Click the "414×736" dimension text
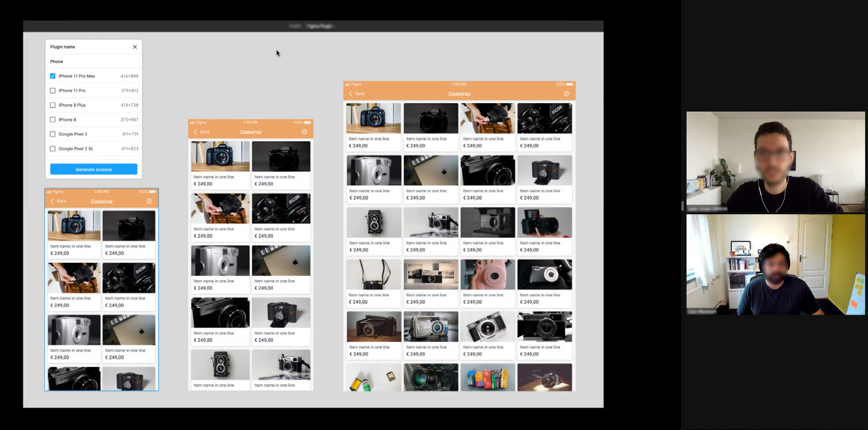The height and width of the screenshot is (430, 868). [130, 105]
